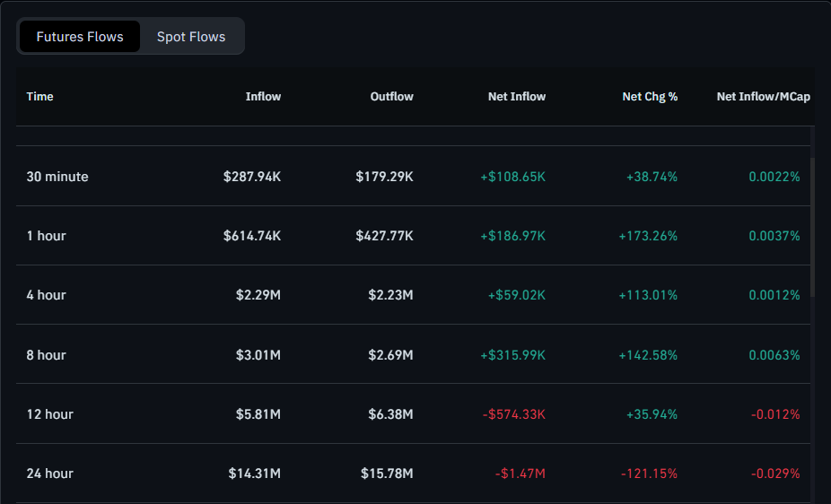The image size is (831, 504).
Task: Select the -0.029% Net Inflow/MCap cell
Action: pyautogui.click(x=775, y=474)
